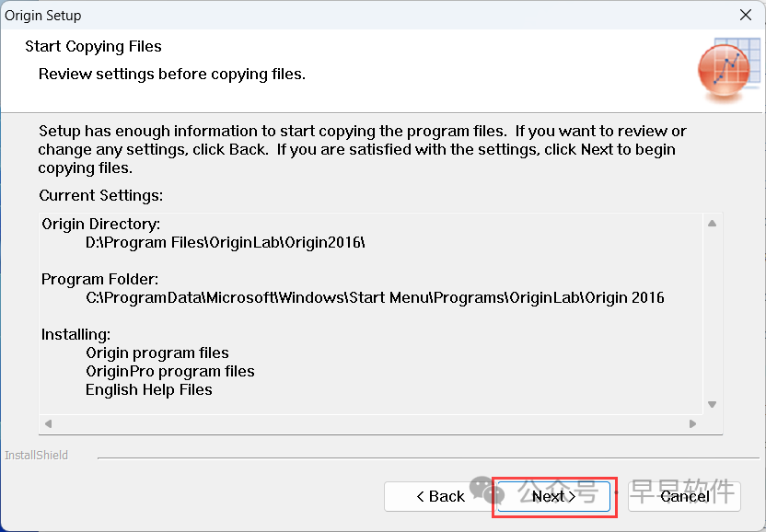Click left arrow of horizontal scrollbar

[48, 424]
